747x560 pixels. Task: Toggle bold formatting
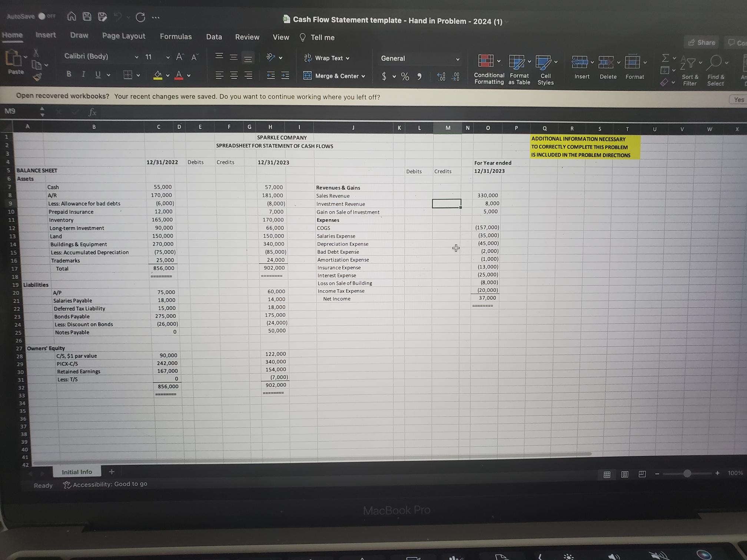click(x=69, y=74)
